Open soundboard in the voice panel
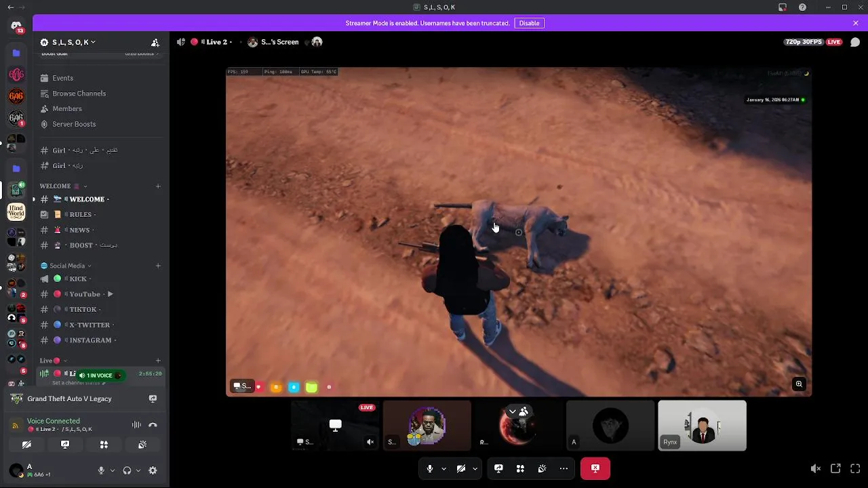The width and height of the screenshot is (868, 488). pos(142,445)
